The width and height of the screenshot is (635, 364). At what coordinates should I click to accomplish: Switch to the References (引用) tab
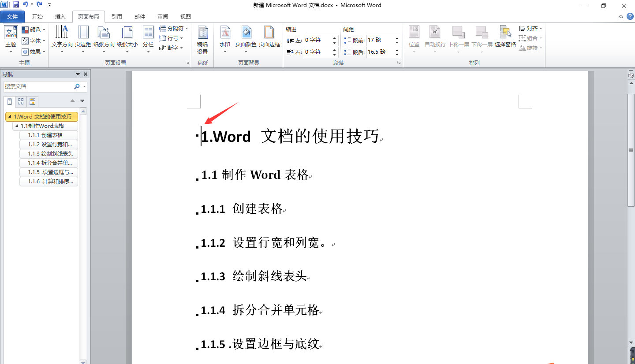pos(117,16)
